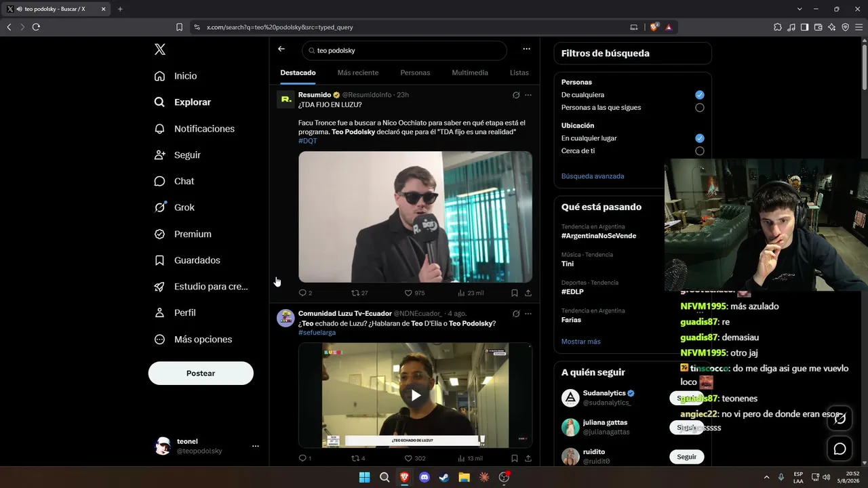Open the #ArgentinaNoSeVende trend
Screen dimensions: 868x488
599,236
